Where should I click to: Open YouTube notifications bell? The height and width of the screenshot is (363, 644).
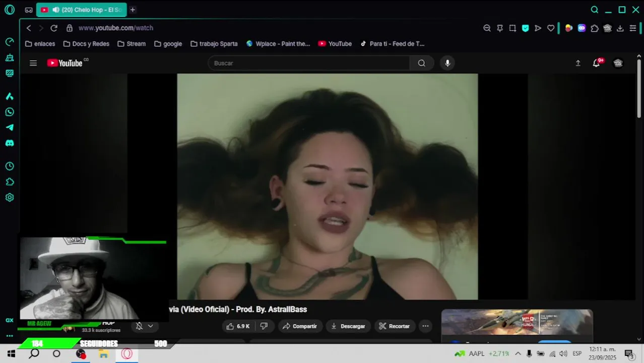597,63
